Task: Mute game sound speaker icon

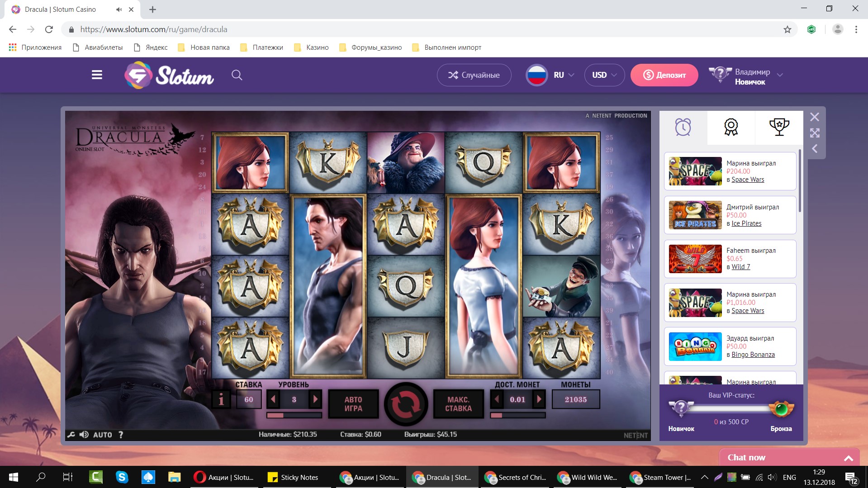Action: [84, 435]
